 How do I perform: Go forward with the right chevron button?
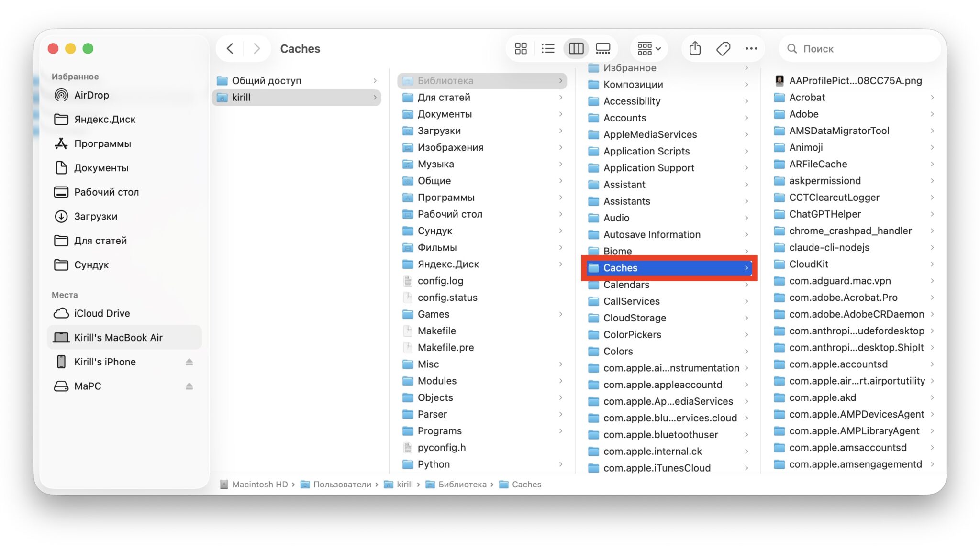coord(256,48)
